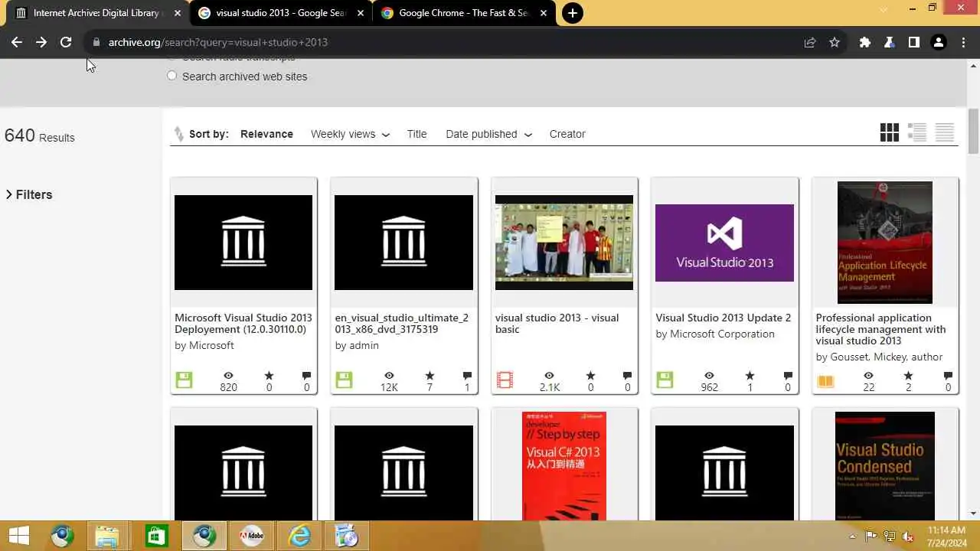Open Microsoft Visual Studio 2013 Deployement title

point(243,324)
